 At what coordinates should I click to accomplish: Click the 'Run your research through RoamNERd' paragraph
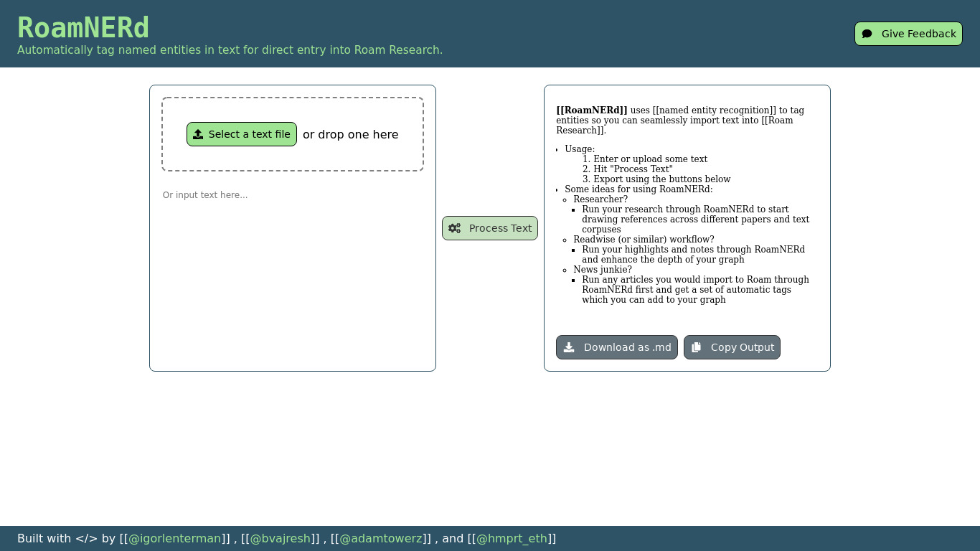point(696,220)
